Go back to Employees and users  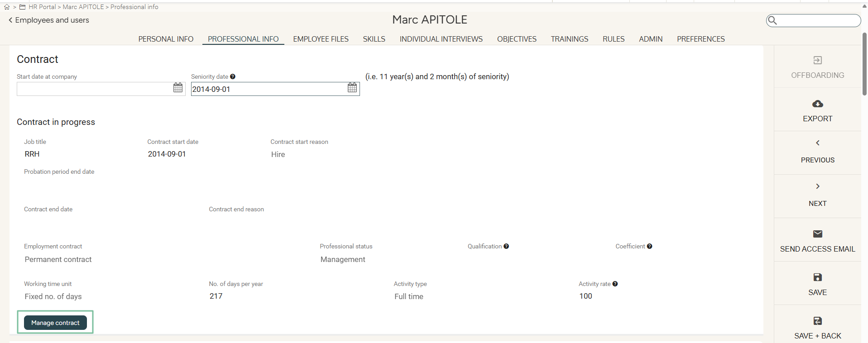[49, 20]
